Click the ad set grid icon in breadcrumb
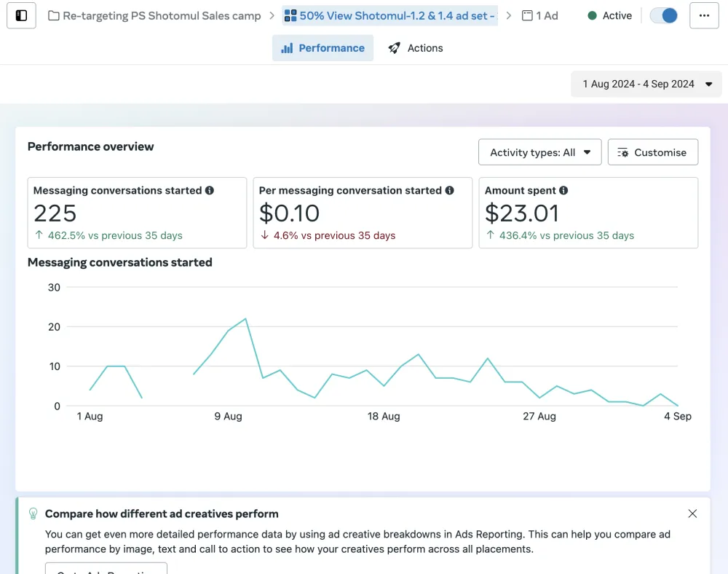The image size is (728, 574). pos(290,15)
